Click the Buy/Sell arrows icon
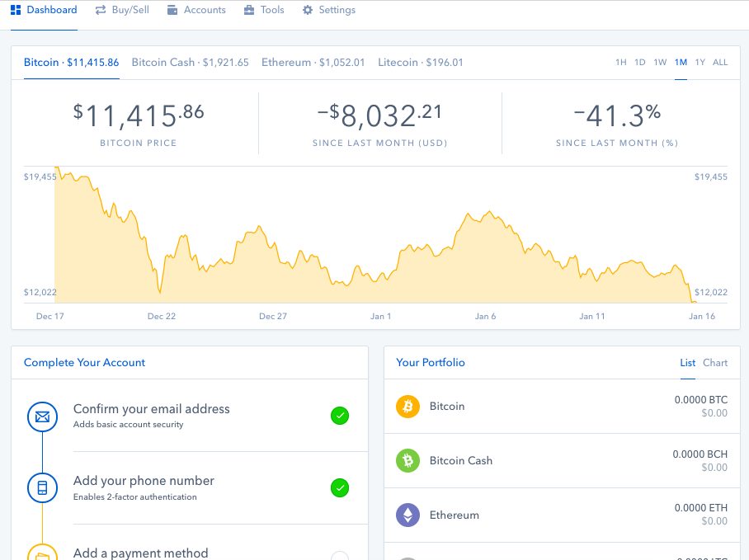The height and width of the screenshot is (560, 749). pyautogui.click(x=101, y=10)
